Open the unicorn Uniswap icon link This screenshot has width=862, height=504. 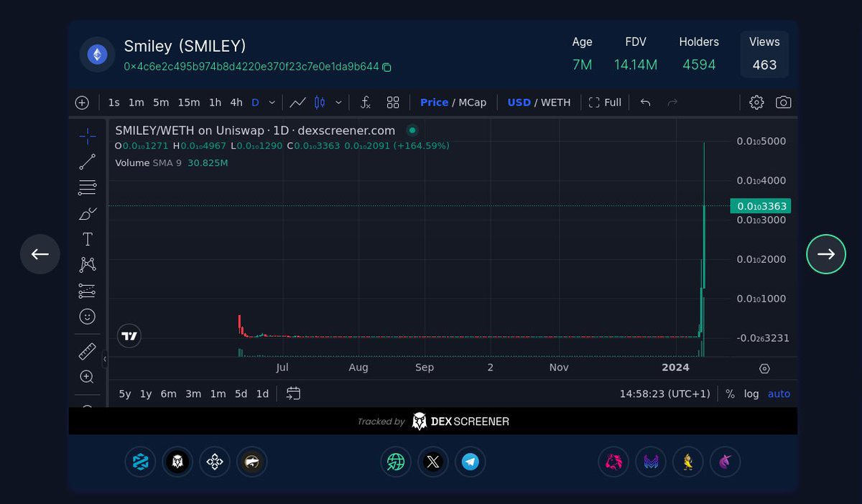click(x=726, y=462)
